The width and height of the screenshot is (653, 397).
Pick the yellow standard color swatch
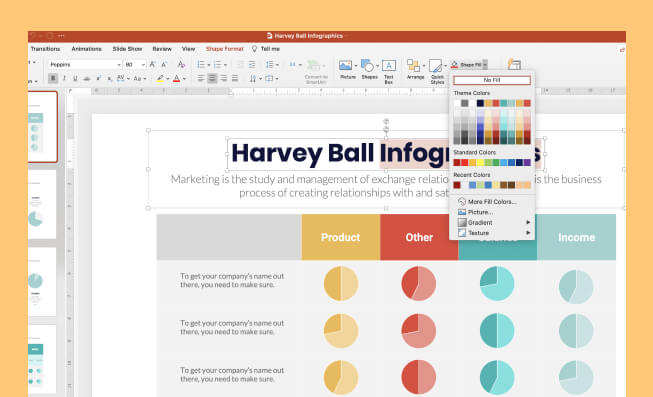(x=480, y=162)
